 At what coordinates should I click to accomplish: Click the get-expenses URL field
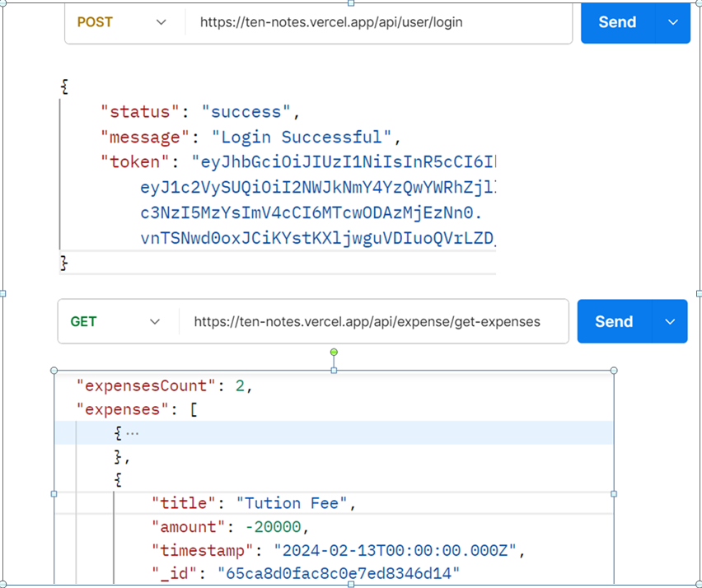(374, 322)
